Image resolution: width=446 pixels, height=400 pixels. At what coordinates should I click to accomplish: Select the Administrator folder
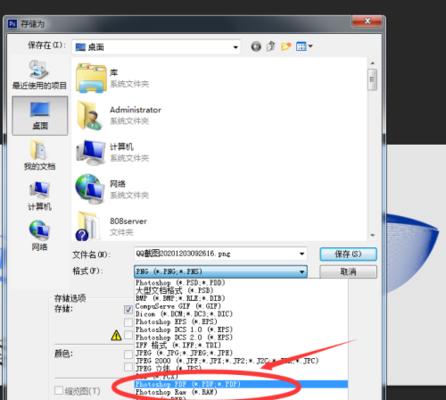[x=119, y=115]
